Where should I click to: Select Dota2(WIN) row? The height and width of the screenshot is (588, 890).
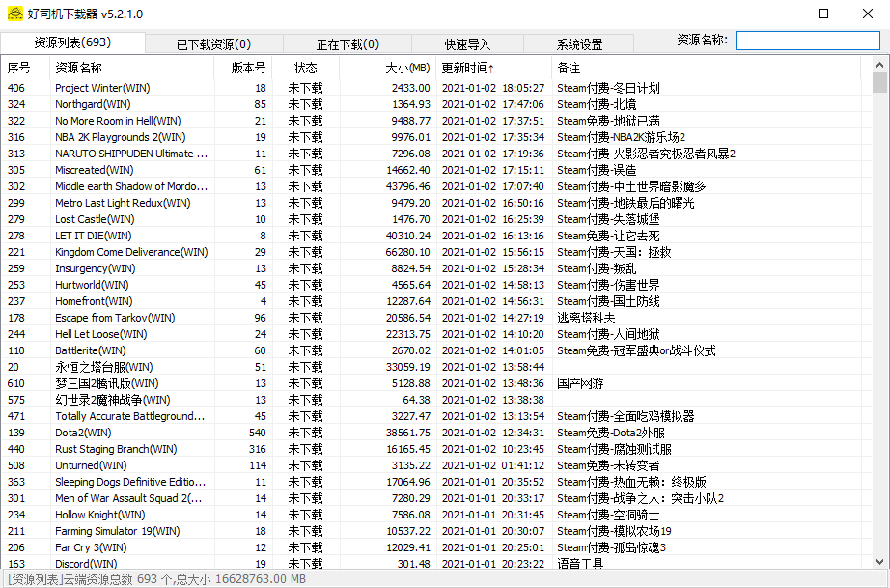pos(436,434)
